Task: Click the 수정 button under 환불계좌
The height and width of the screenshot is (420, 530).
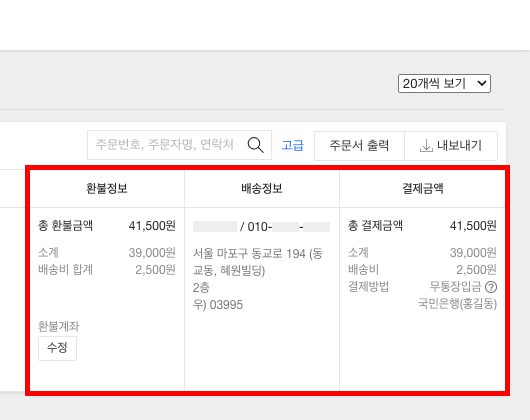Action: 57,348
